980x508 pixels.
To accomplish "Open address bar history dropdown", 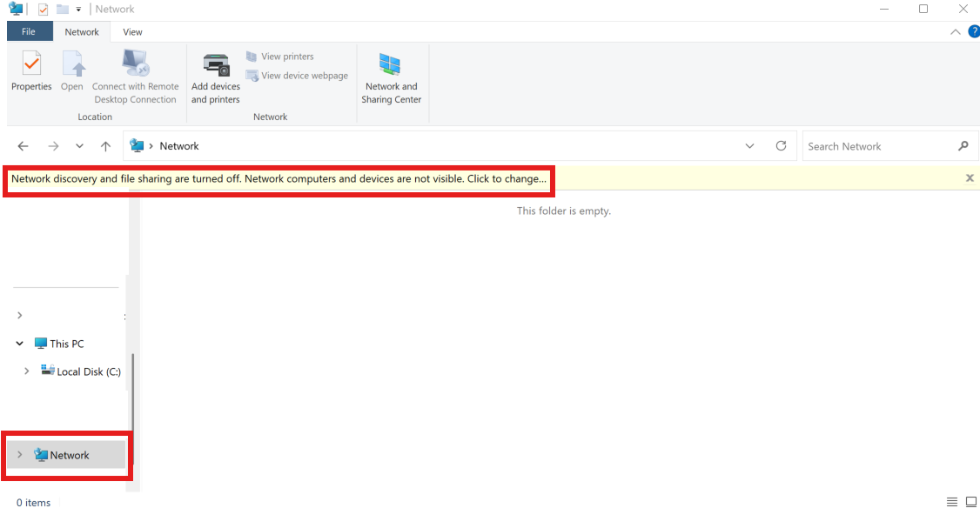I will pos(749,146).
